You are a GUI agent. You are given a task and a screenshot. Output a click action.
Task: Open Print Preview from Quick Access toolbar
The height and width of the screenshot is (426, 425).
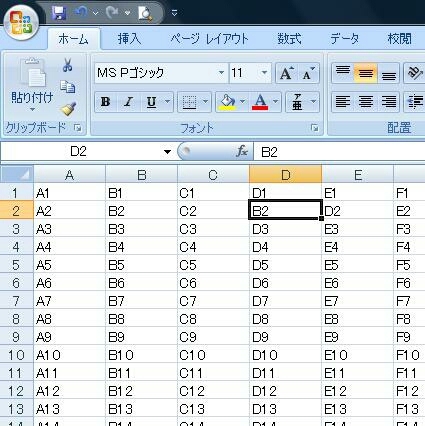tap(145, 13)
